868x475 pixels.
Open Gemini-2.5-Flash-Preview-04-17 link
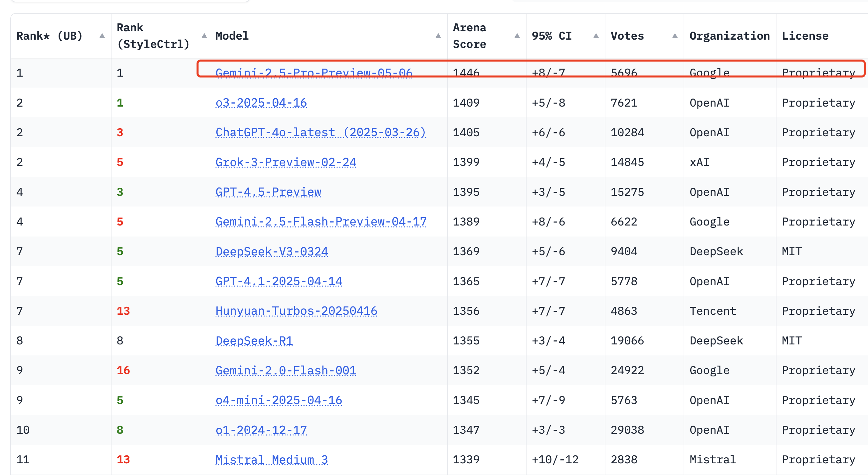[321, 222]
